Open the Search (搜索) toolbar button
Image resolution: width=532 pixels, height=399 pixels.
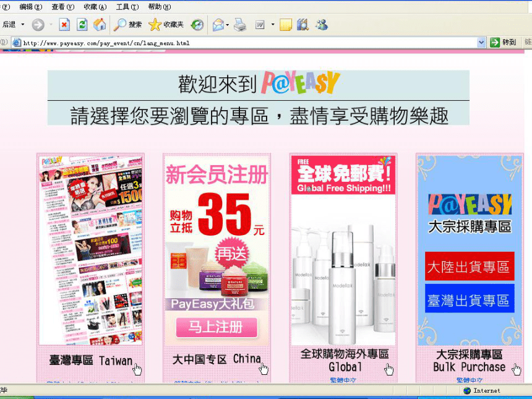[x=127, y=25]
